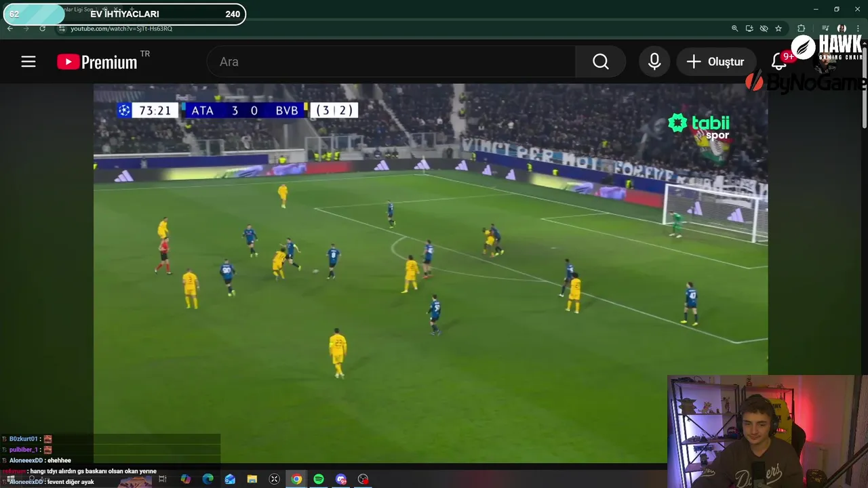Click the crossed-eye tracking protection icon
The image size is (868, 488).
[x=764, y=28]
